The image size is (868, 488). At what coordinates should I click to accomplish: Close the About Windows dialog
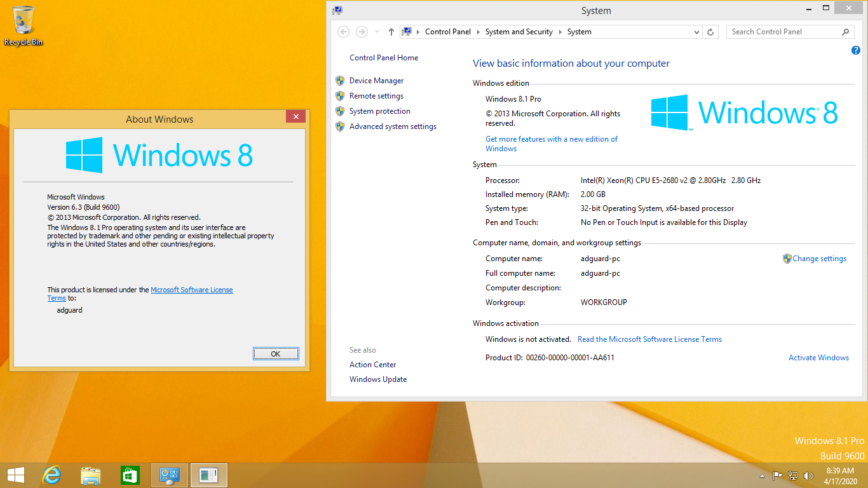point(295,117)
